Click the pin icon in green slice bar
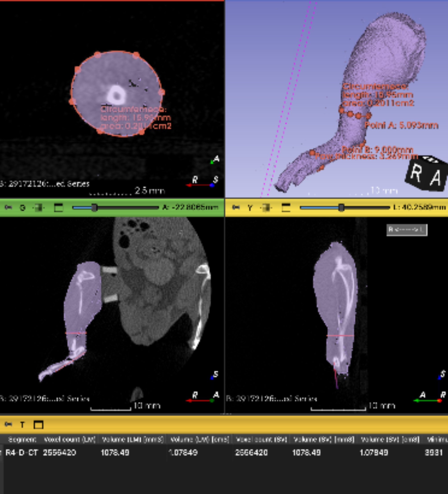 pyautogui.click(x=8, y=208)
